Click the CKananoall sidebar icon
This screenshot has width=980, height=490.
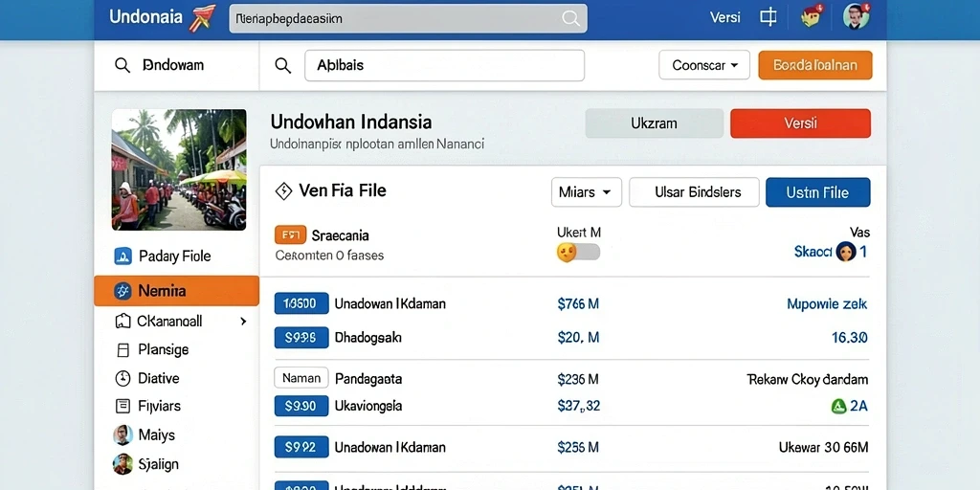click(122, 322)
